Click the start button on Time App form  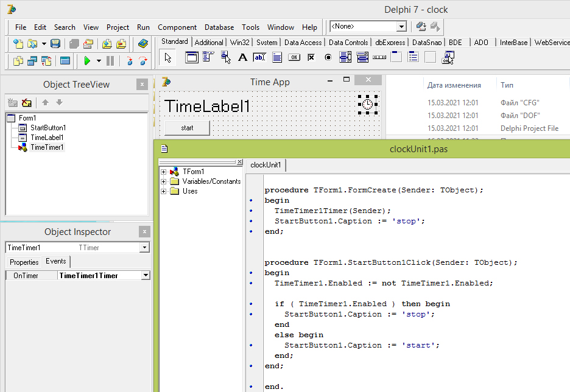pos(187,128)
